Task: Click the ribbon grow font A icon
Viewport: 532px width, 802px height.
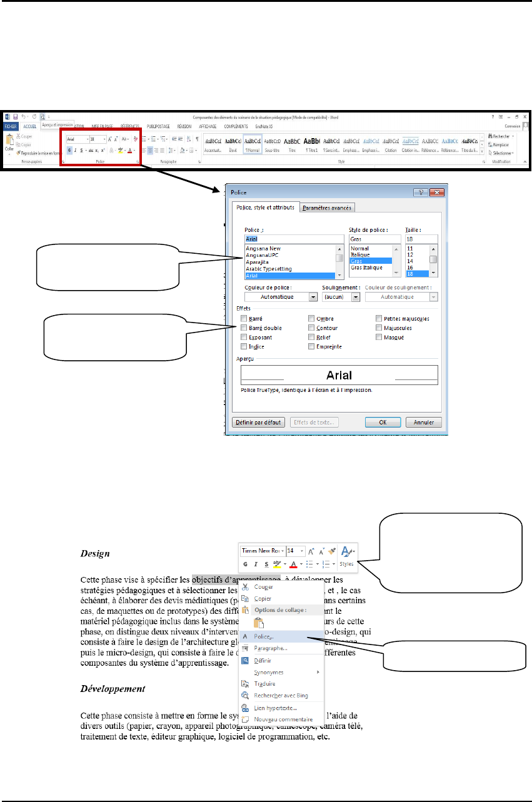Action: coord(109,139)
